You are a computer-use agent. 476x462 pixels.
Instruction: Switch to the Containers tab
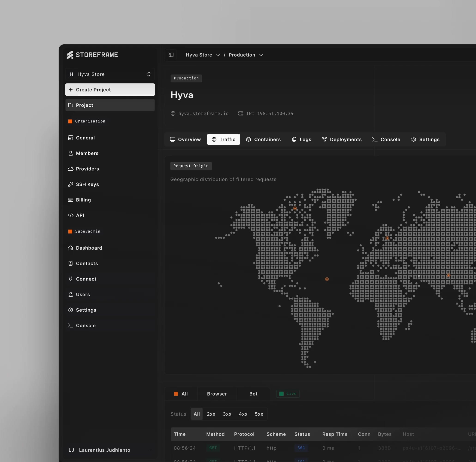(263, 139)
